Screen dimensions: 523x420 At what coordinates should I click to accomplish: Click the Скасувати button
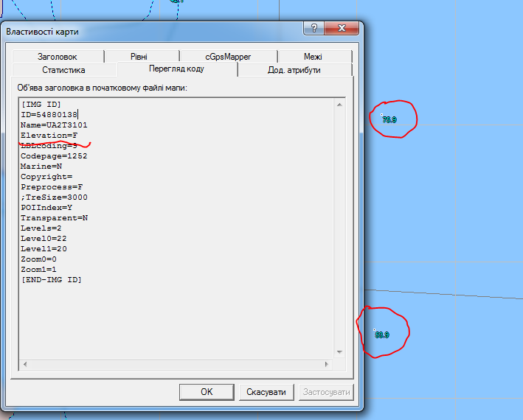coord(266,392)
